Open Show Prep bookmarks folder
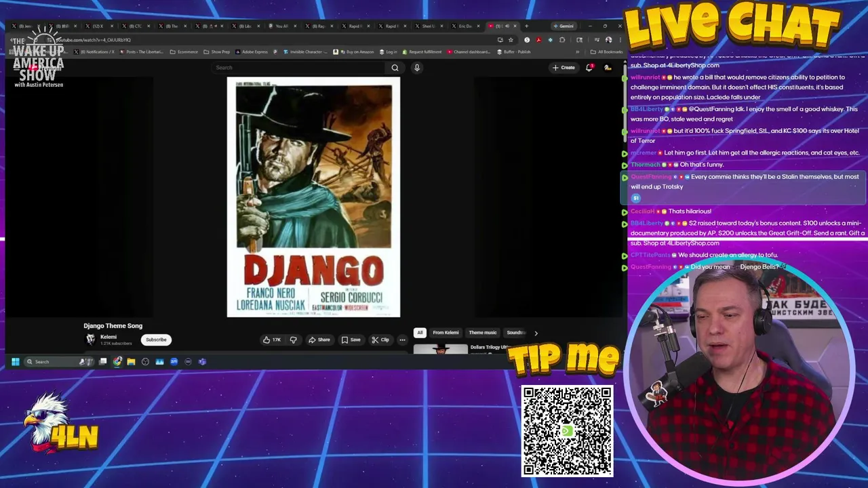This screenshot has height=488, width=868. pos(217,52)
